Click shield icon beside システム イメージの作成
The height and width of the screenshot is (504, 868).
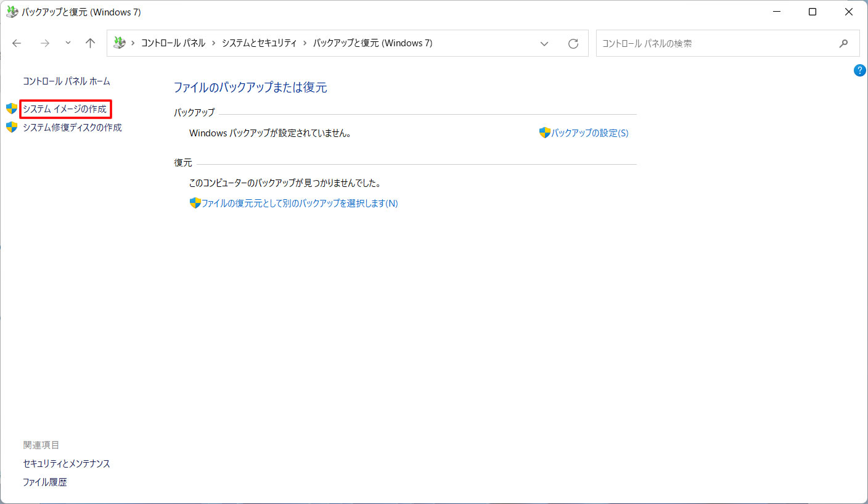(x=12, y=109)
